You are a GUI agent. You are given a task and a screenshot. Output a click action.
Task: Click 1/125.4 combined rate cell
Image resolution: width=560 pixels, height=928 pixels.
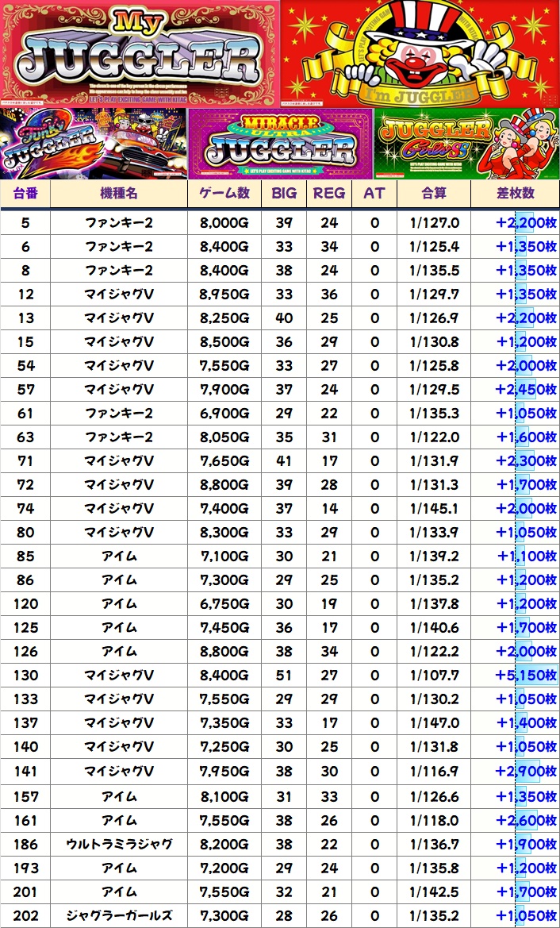pos(434,247)
